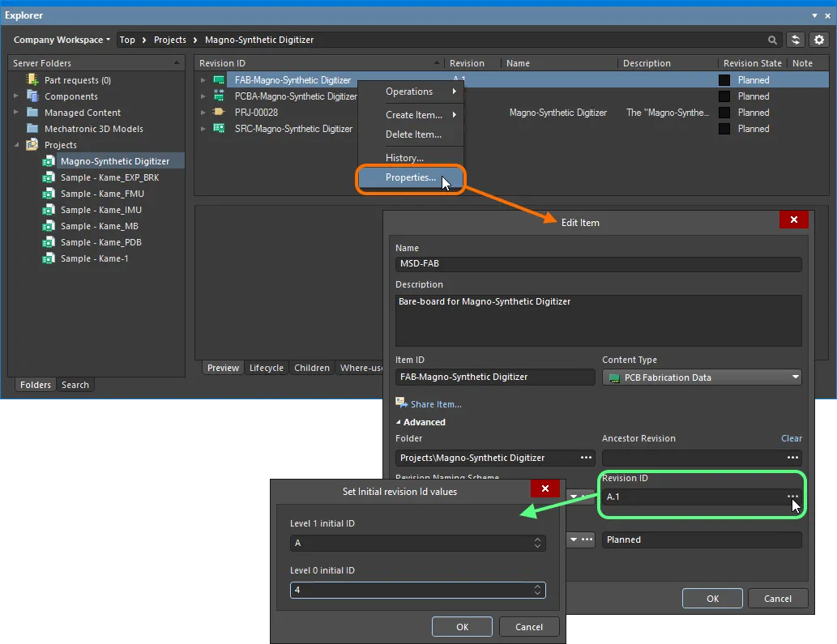837x644 pixels.
Task: Click the Description text area
Action: [599, 321]
